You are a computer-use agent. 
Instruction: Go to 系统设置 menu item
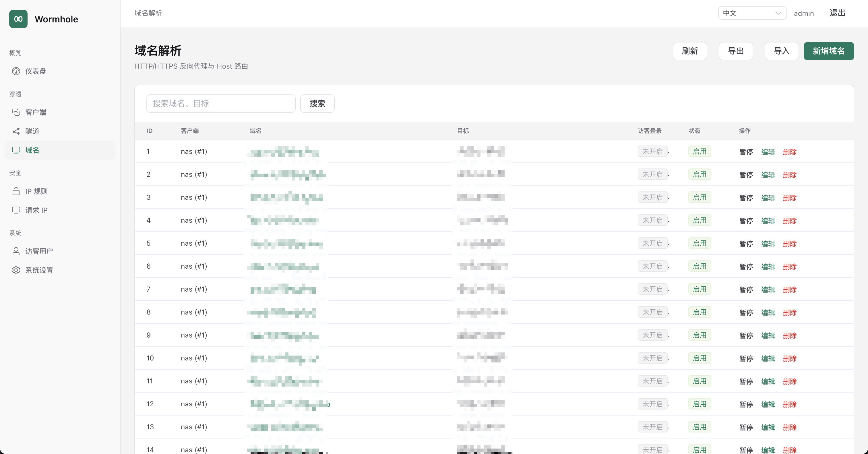[60, 270]
